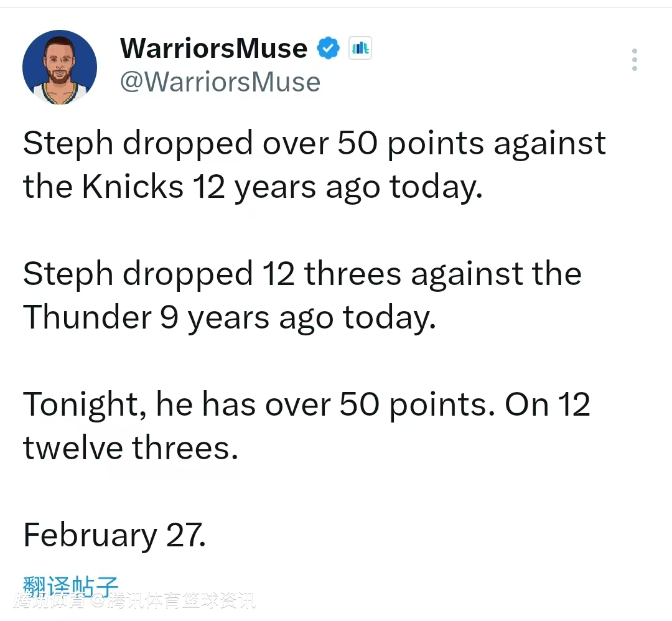
Task: Click the first "Steph" at the post start
Action: pos(68,144)
